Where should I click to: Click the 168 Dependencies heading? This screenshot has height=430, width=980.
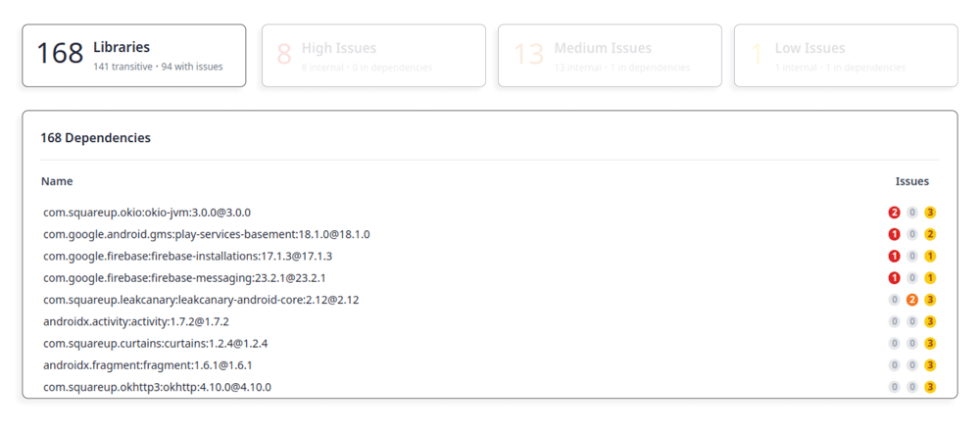click(95, 138)
